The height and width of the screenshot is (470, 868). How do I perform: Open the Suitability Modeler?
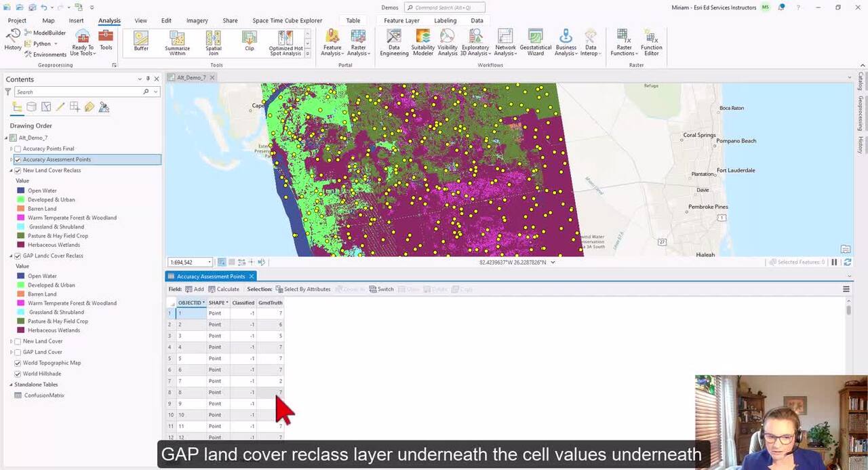point(423,42)
